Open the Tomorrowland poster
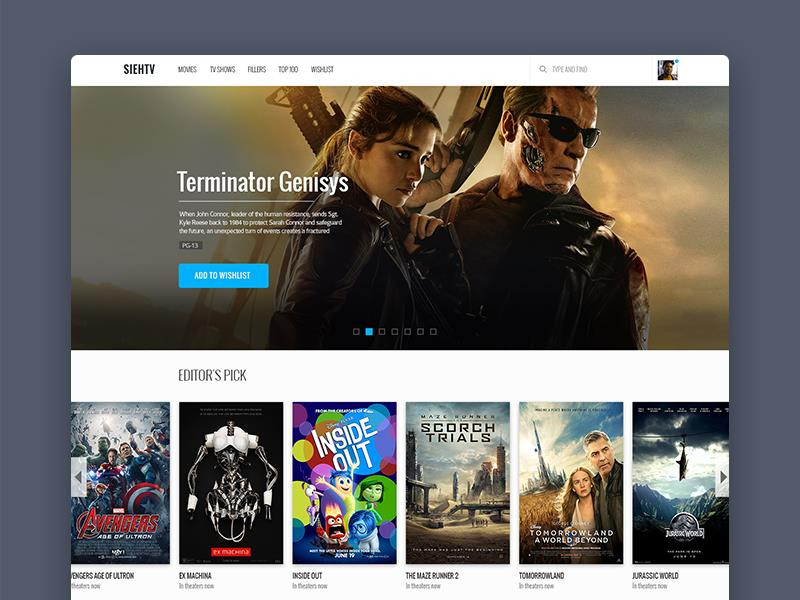Screen dimensions: 800x600 [571, 483]
